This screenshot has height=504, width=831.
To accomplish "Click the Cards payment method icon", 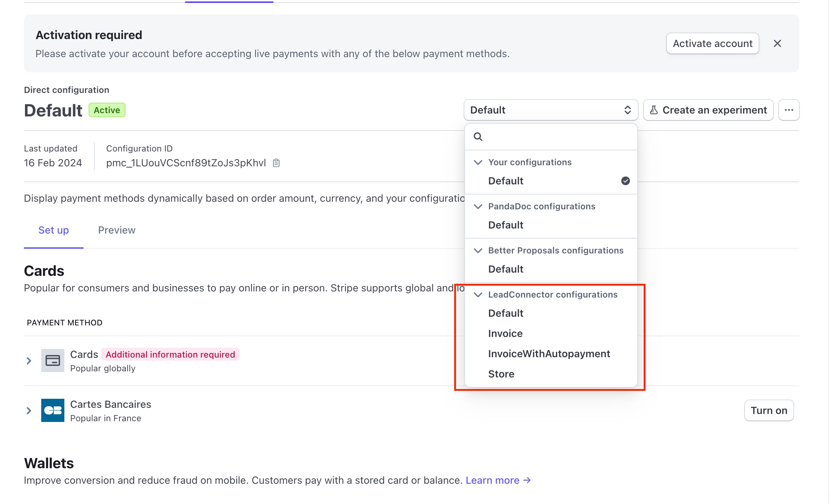I will click(53, 360).
